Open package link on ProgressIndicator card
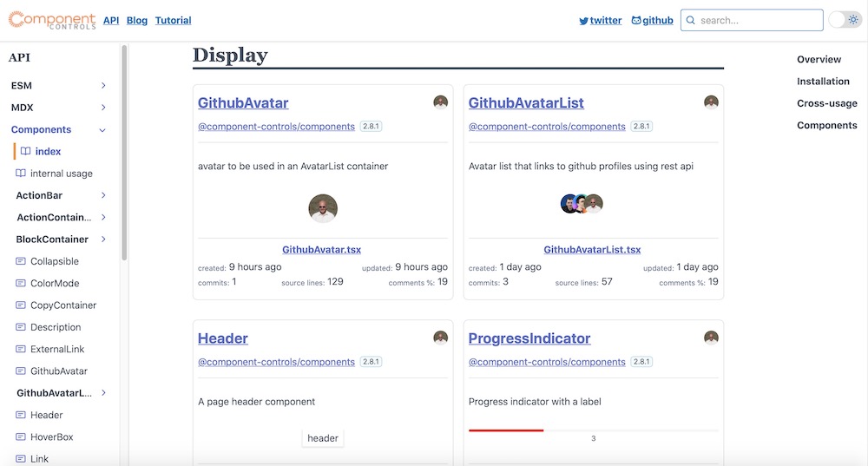The height and width of the screenshot is (466, 868). pos(547,362)
